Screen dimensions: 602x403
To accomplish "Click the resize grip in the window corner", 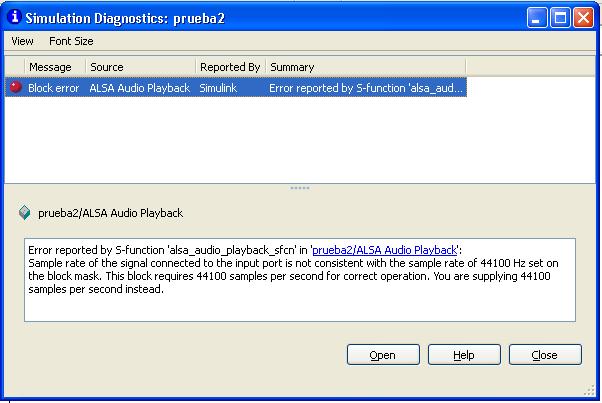I will pos(589,391).
